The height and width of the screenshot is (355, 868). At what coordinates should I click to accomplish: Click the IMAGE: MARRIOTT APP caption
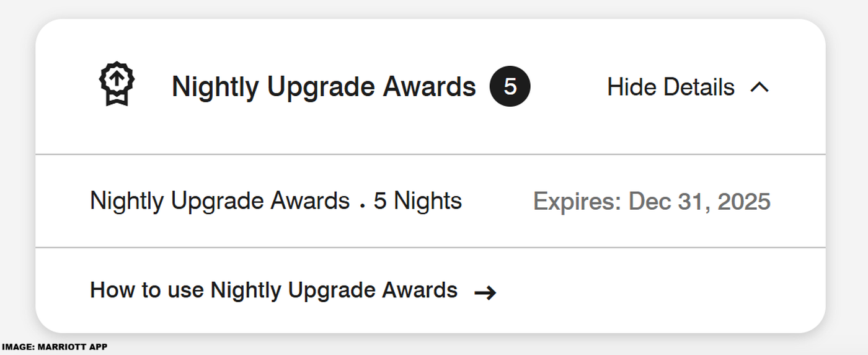[x=55, y=348]
